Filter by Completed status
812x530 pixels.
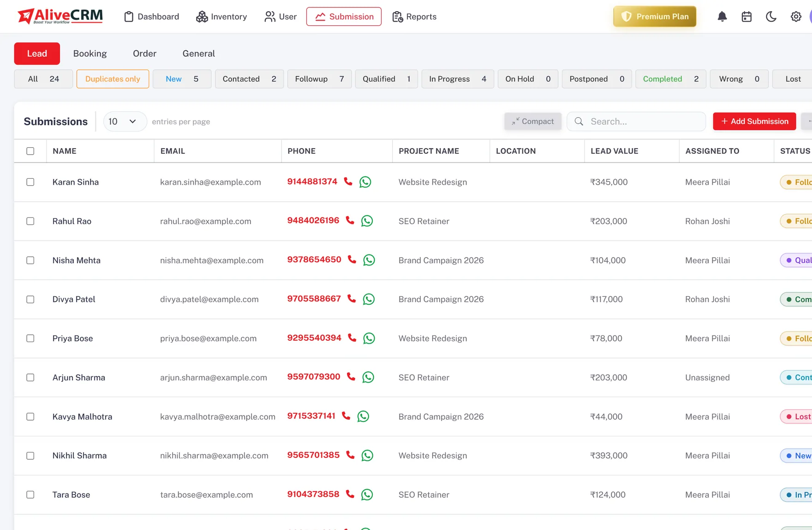coord(670,79)
